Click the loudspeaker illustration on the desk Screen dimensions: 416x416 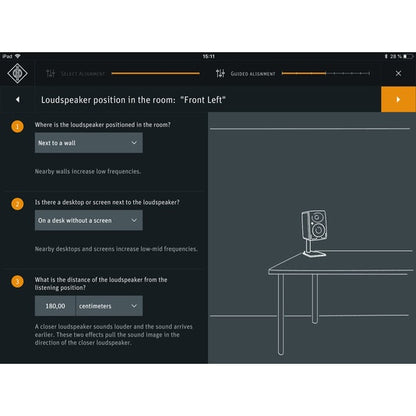[x=314, y=233]
